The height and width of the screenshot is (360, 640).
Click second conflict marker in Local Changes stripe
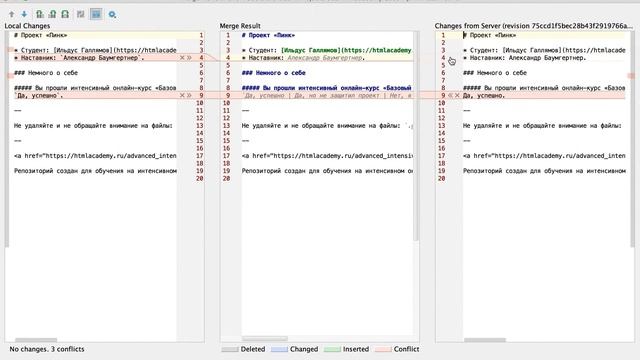click(x=10, y=76)
